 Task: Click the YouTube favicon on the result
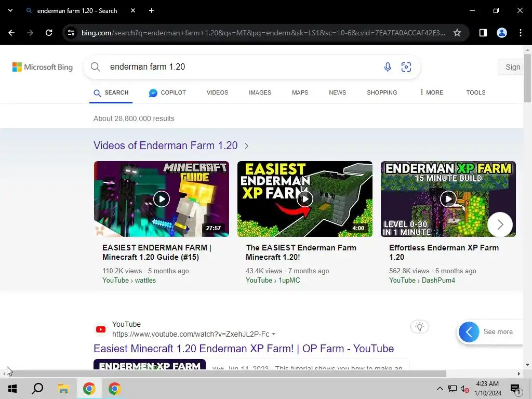(101, 329)
